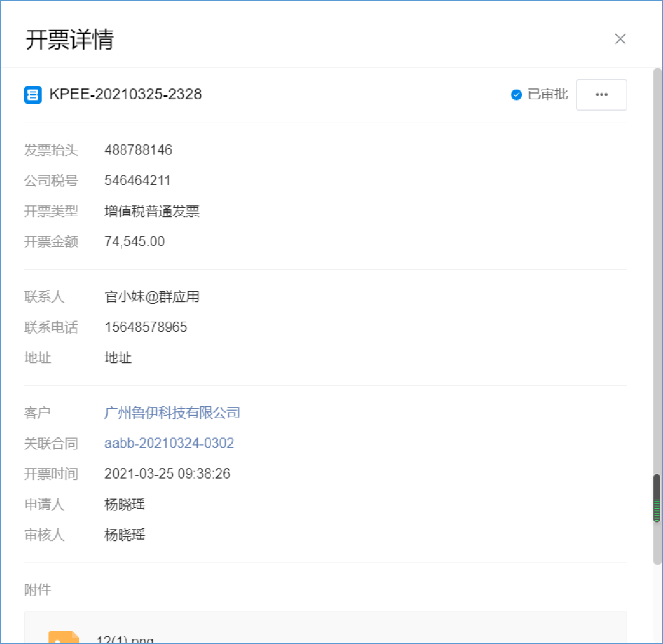Click the invoice amount 74,545.00
This screenshot has width=663, height=644.
click(x=135, y=242)
